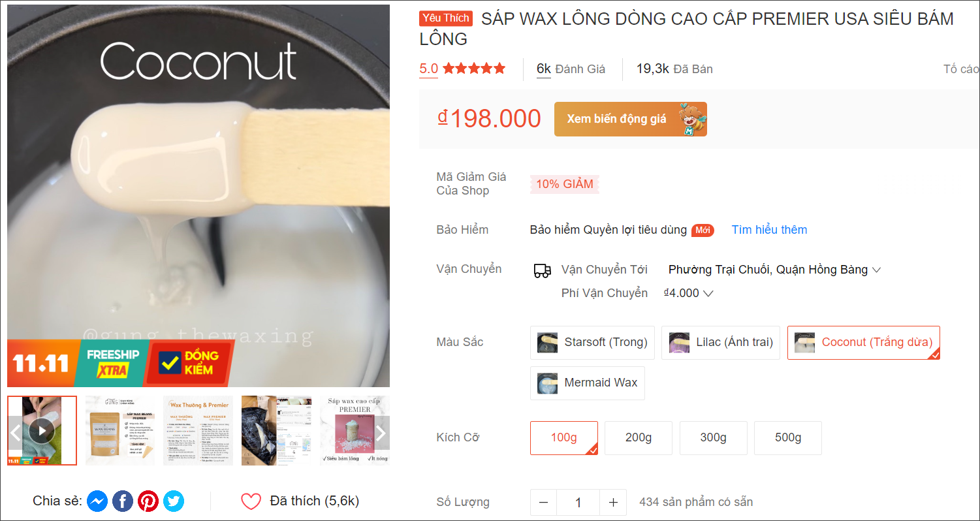Click the quantity input field
Screen dimensions: 980x521
click(578, 503)
